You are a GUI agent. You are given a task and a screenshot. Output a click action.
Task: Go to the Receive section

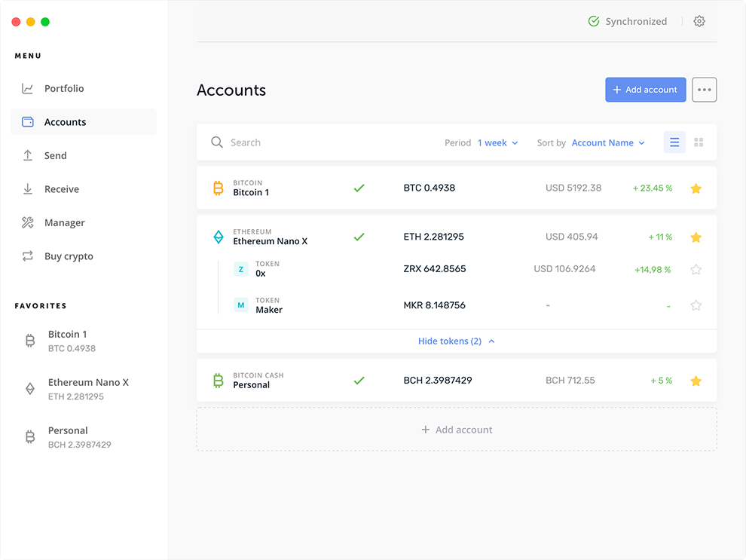[x=63, y=188]
